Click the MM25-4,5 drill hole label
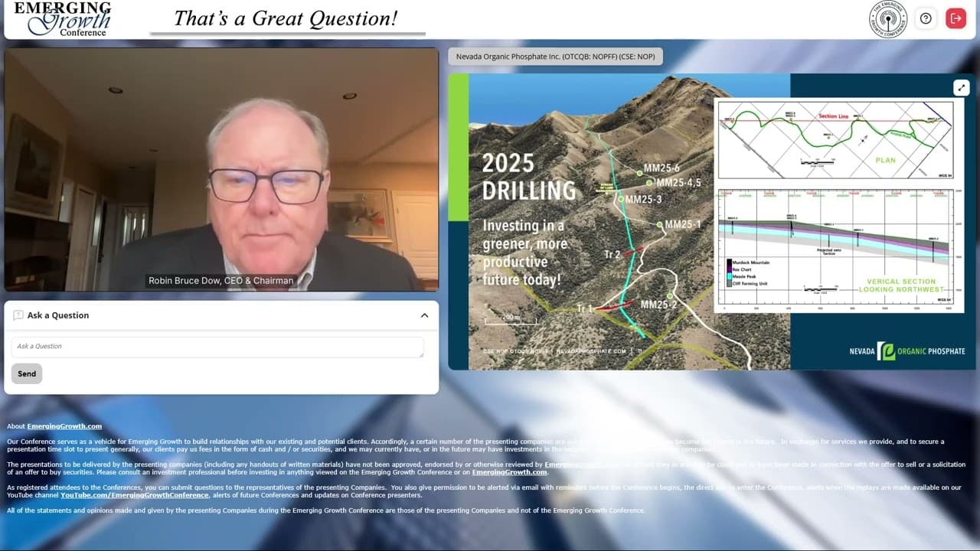Image resolution: width=980 pixels, height=551 pixels. (678, 183)
